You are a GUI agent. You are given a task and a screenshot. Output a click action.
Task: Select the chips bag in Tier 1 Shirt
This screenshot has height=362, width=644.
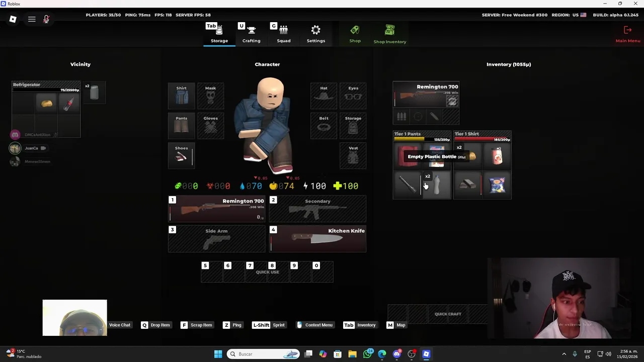[x=497, y=186]
